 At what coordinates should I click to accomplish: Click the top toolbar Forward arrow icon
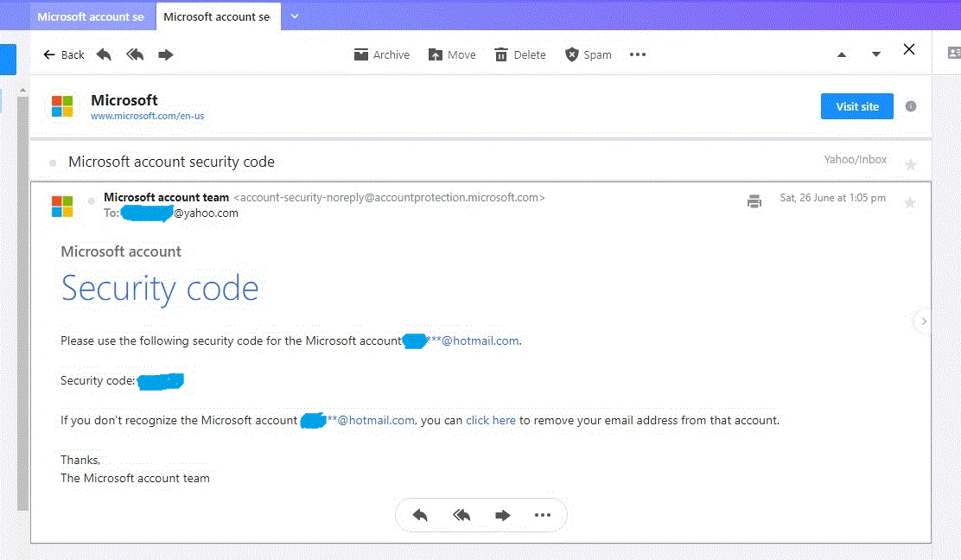[165, 54]
